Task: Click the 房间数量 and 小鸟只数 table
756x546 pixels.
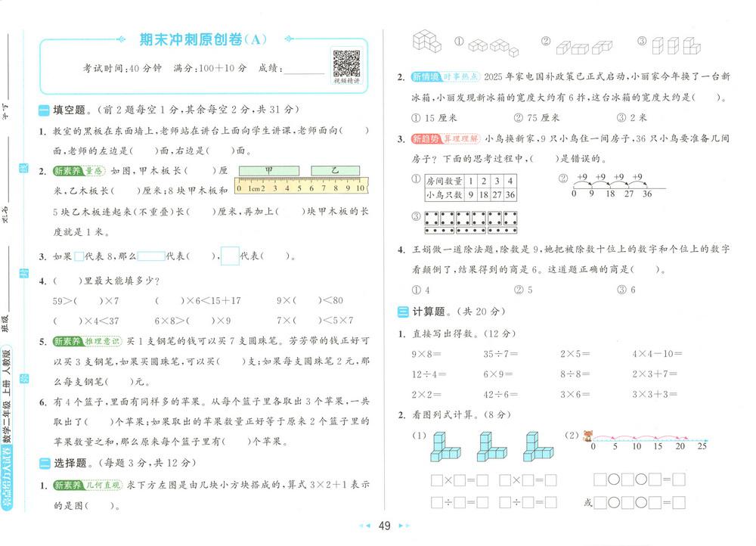Action: pyautogui.click(x=470, y=188)
